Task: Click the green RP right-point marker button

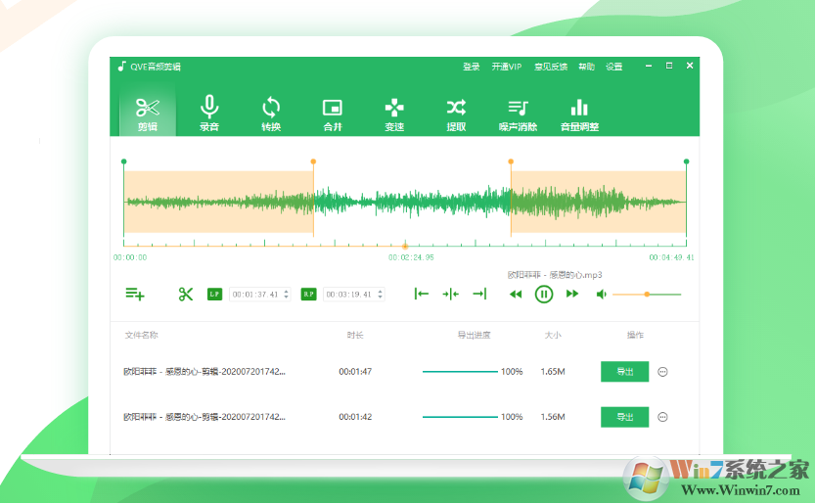Action: pyautogui.click(x=308, y=294)
